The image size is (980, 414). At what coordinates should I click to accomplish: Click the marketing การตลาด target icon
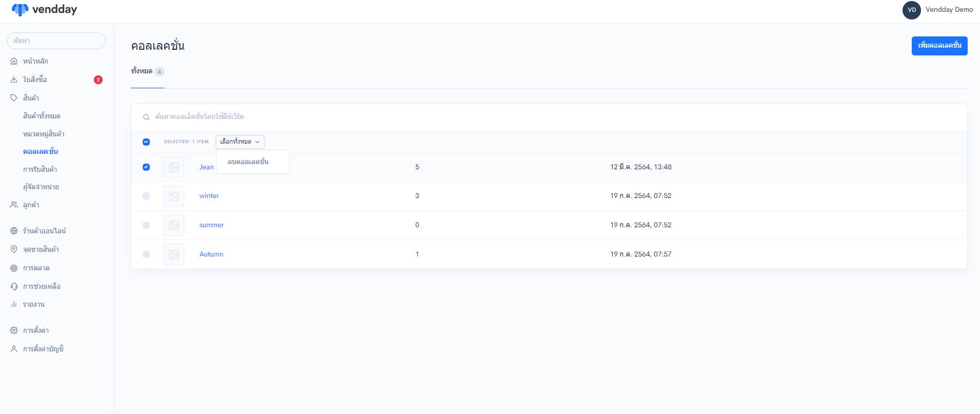coord(14,268)
